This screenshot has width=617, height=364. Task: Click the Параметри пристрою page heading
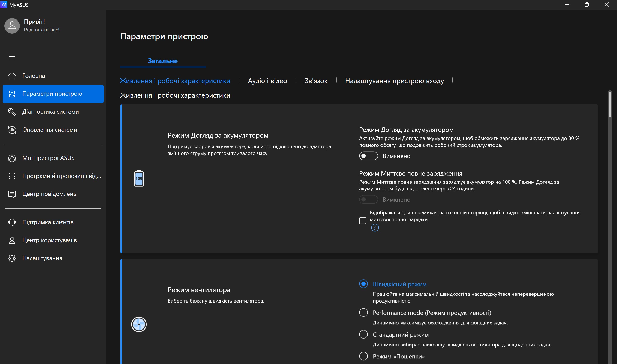(x=164, y=36)
